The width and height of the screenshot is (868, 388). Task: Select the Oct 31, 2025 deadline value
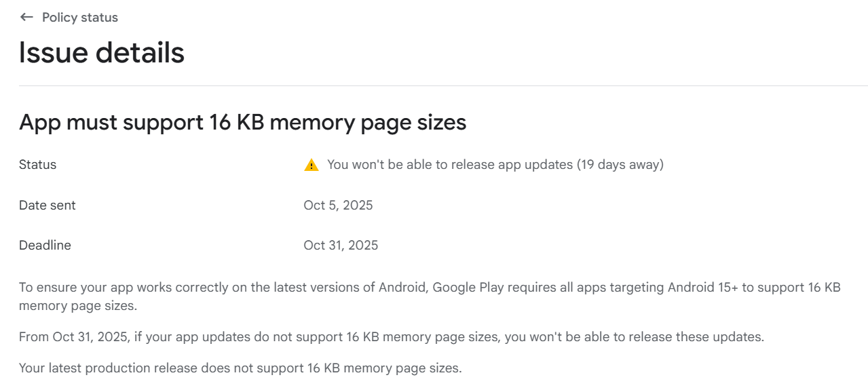[x=341, y=246]
